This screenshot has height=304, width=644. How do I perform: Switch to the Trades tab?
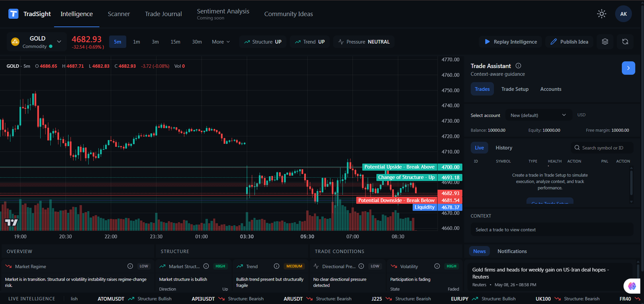coord(482,89)
